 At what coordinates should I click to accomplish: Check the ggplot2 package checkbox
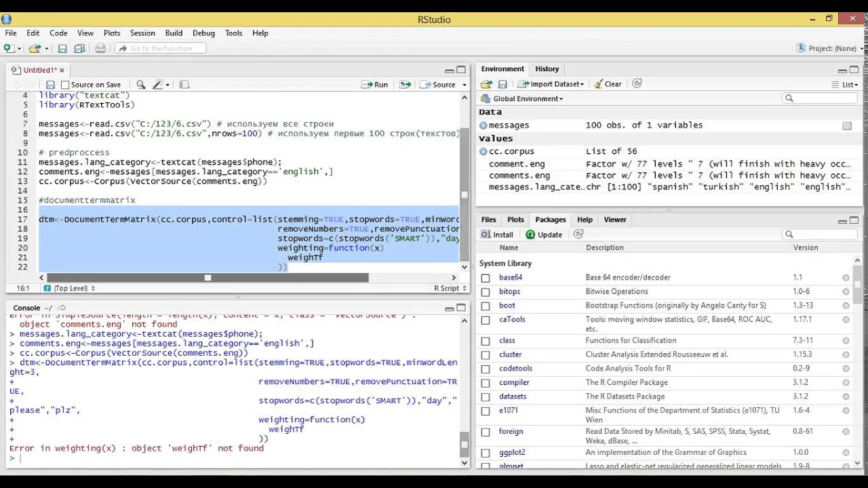pos(486,453)
